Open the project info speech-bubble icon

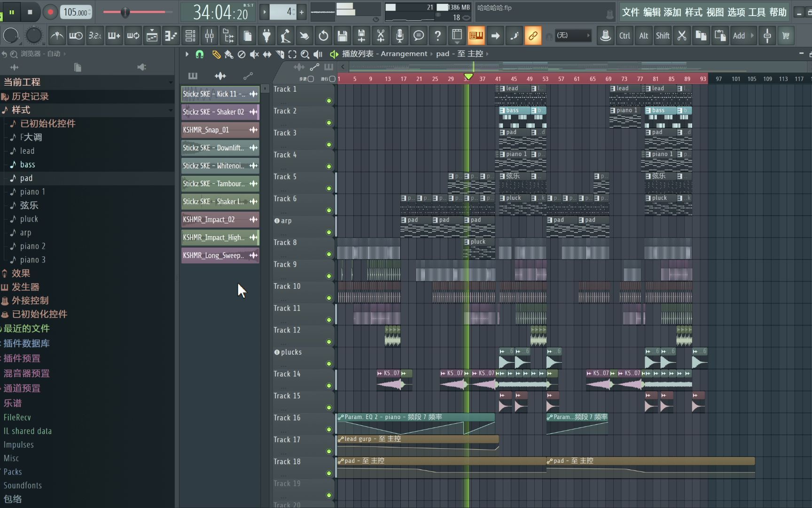[x=419, y=36]
